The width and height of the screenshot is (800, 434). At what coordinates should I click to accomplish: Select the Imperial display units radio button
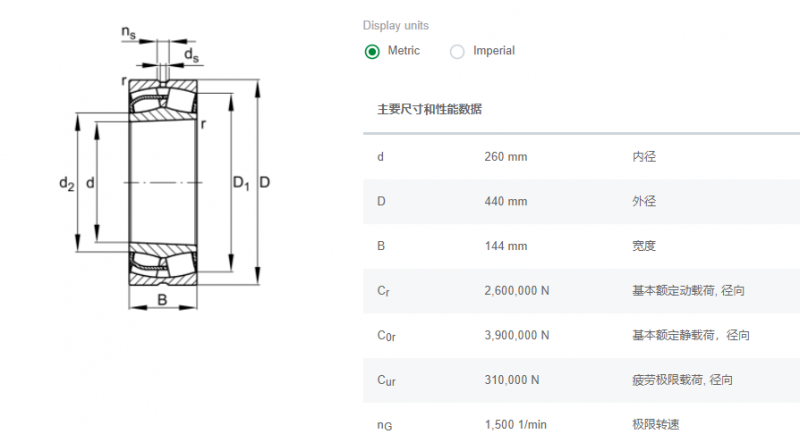457,52
